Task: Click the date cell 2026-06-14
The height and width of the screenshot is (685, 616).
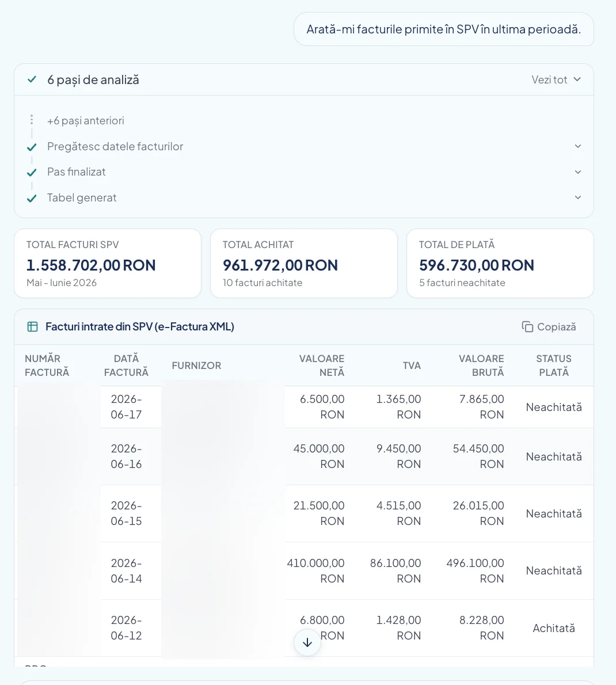Action: [126, 570]
